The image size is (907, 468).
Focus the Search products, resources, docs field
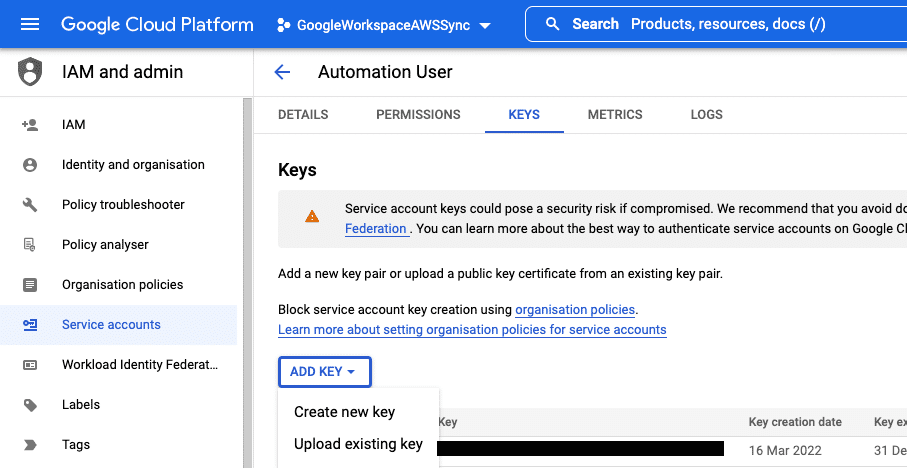coord(716,24)
